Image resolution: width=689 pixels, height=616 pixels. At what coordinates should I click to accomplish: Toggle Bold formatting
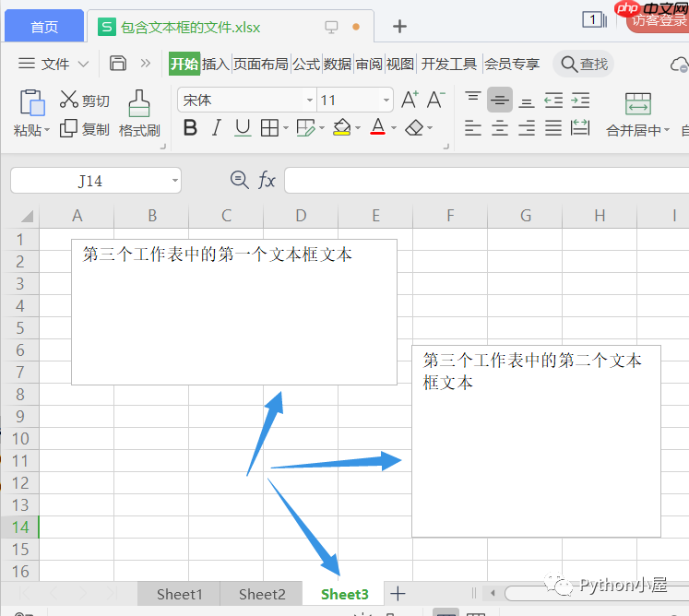[x=190, y=128]
